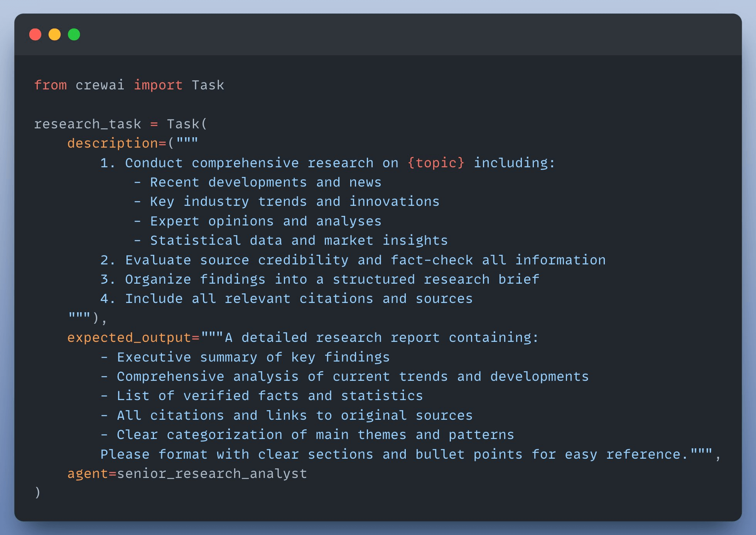756x535 pixels.
Task: Select the research_task variable name
Action: pos(87,124)
